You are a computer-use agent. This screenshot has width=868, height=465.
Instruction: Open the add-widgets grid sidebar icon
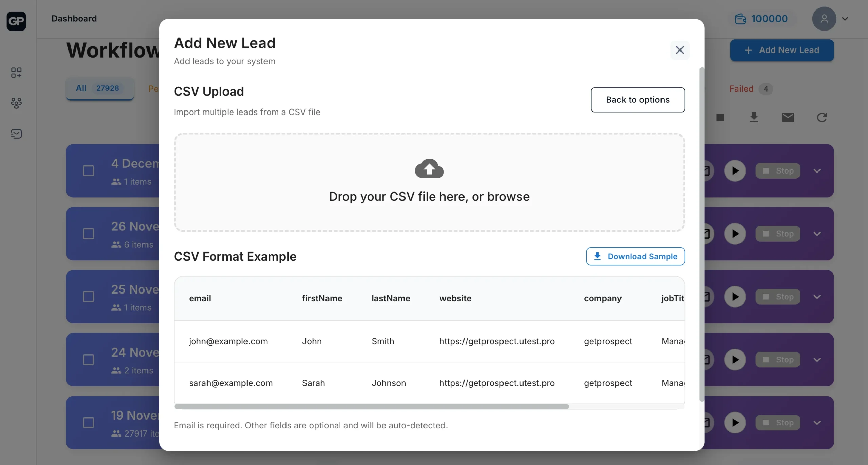tap(16, 73)
